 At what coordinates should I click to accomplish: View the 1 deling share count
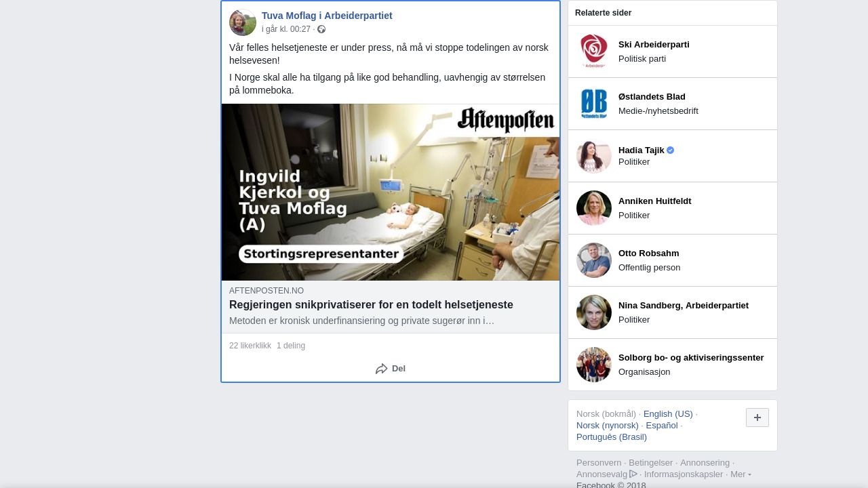coord(291,346)
